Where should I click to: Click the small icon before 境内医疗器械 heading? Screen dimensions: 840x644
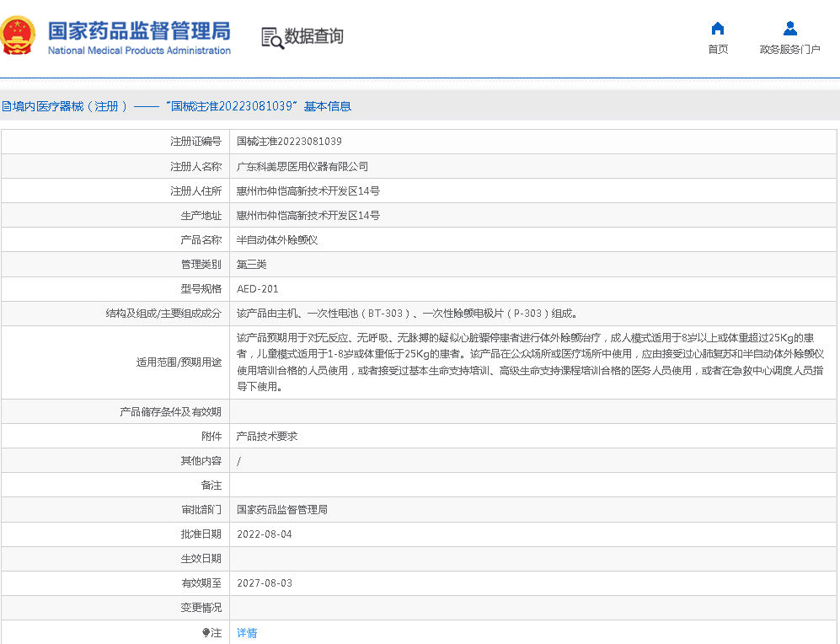[5, 106]
